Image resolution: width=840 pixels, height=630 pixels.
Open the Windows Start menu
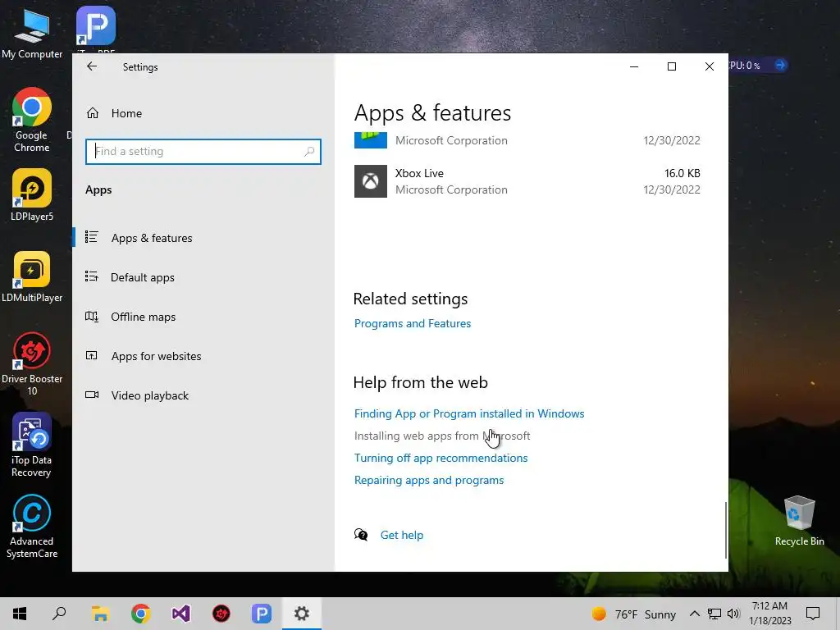(x=20, y=614)
